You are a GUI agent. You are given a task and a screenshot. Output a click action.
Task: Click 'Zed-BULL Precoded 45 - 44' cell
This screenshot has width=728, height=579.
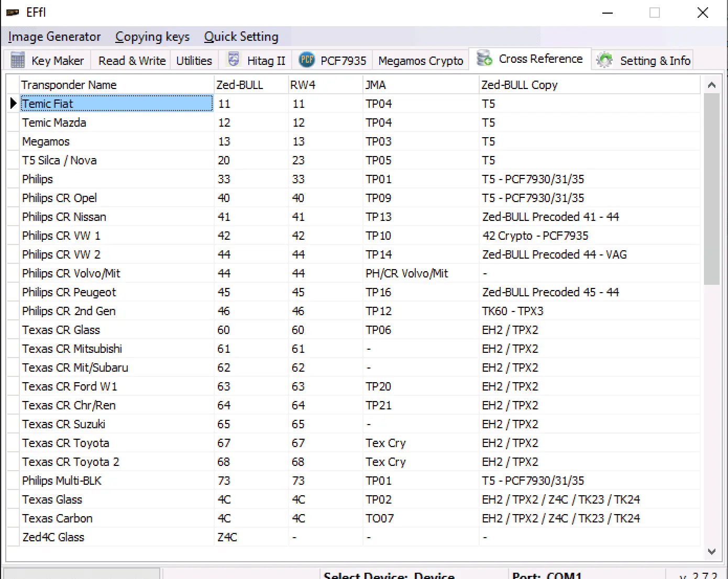click(589, 292)
